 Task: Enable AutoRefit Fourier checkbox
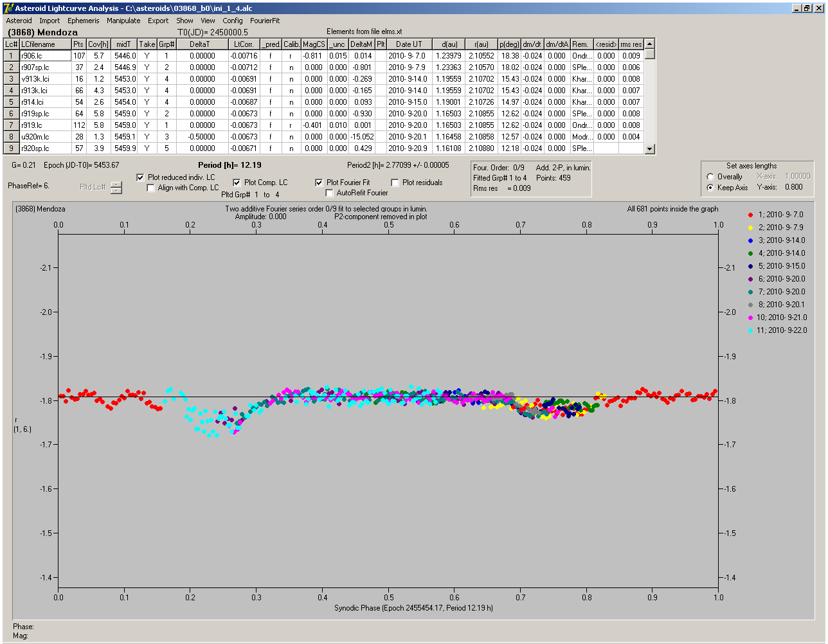point(329,193)
